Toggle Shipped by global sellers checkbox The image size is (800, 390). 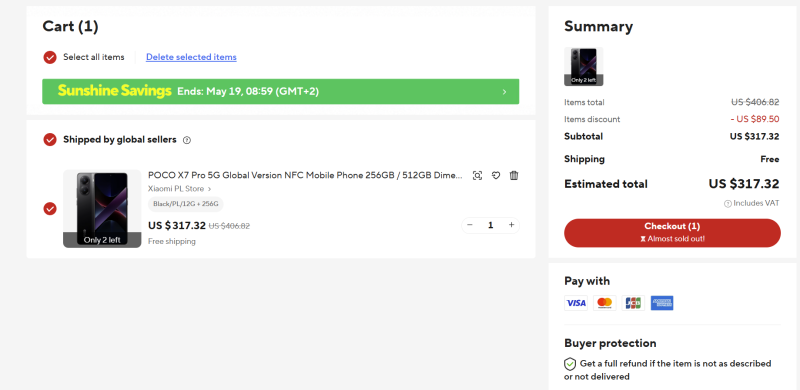pyautogui.click(x=49, y=139)
